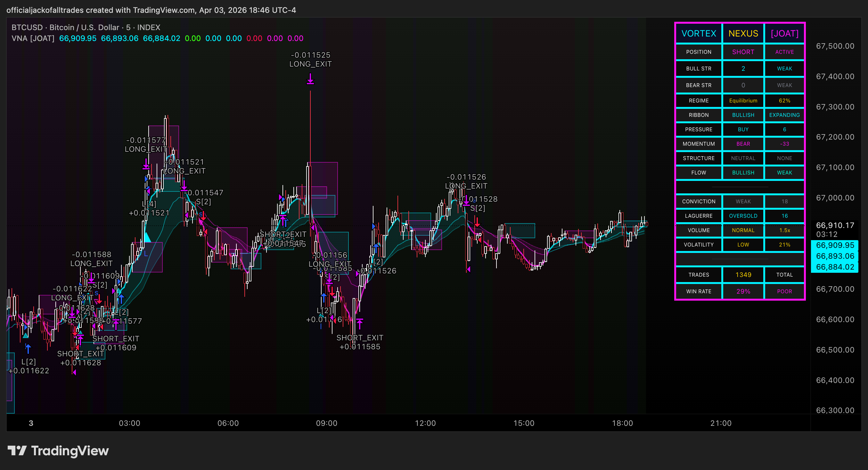Click the -0.011526 LONG_EXIT chart label

click(466, 182)
